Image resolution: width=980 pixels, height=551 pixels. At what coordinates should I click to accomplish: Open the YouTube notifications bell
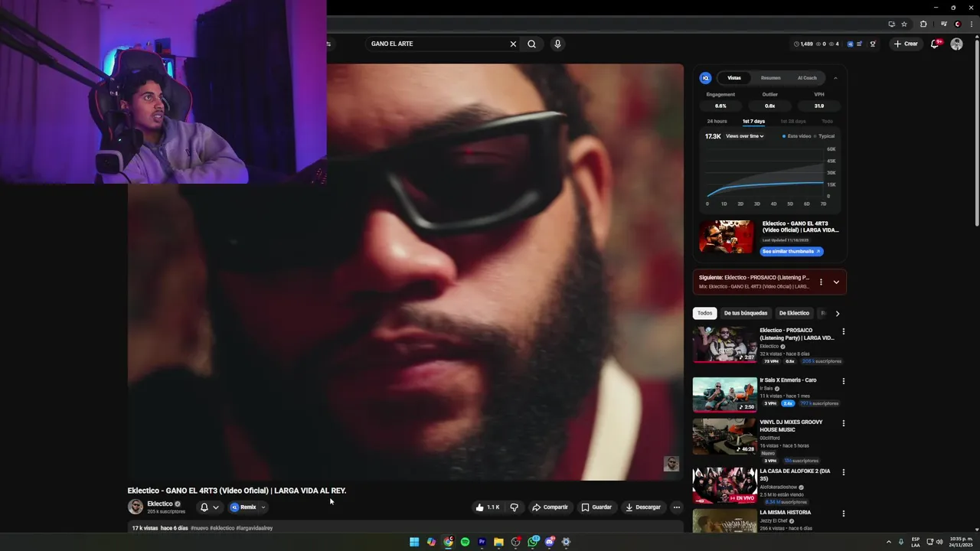click(934, 44)
